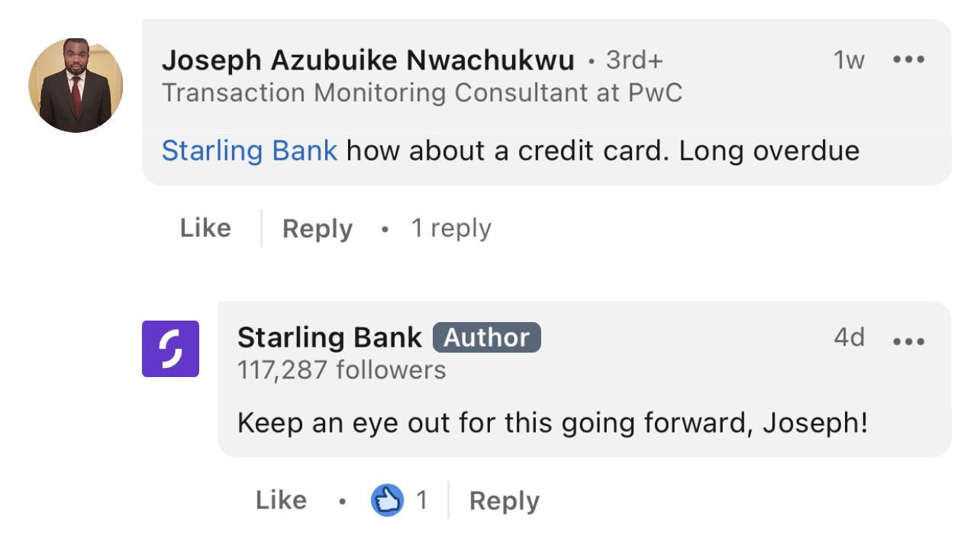
Task: Click the blue Starling Bank mention
Action: (x=249, y=150)
